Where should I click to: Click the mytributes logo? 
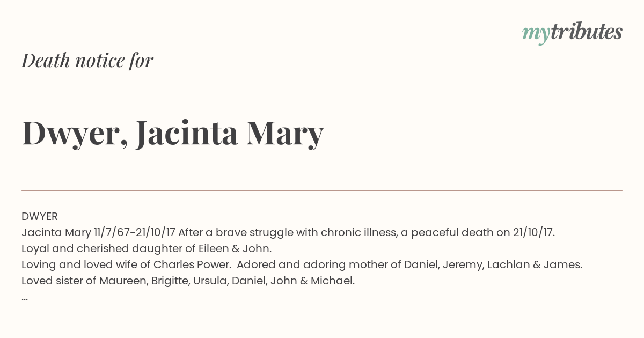click(x=572, y=33)
